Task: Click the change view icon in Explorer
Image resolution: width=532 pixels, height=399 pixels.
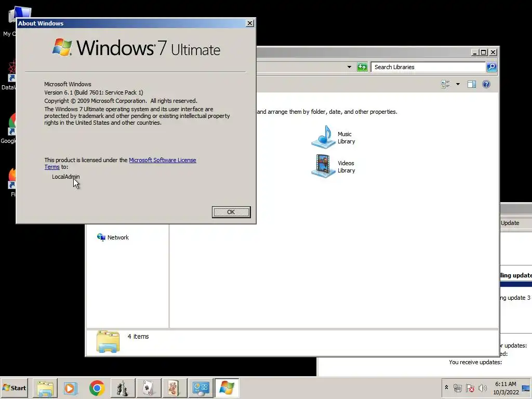Action: click(x=445, y=84)
